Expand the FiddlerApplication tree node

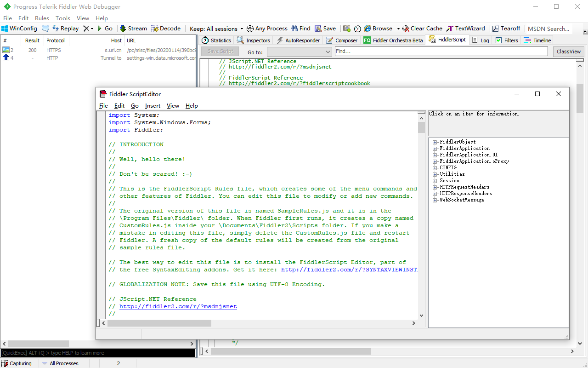coord(435,149)
